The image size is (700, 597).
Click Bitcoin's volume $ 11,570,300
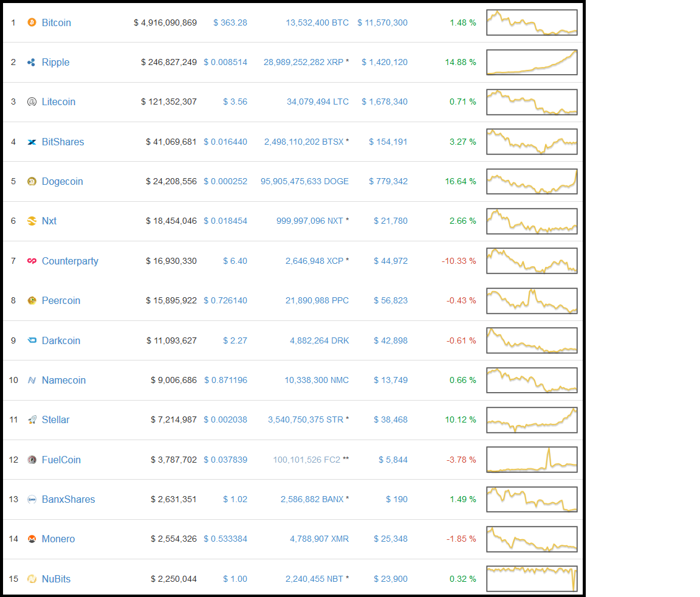[383, 22]
